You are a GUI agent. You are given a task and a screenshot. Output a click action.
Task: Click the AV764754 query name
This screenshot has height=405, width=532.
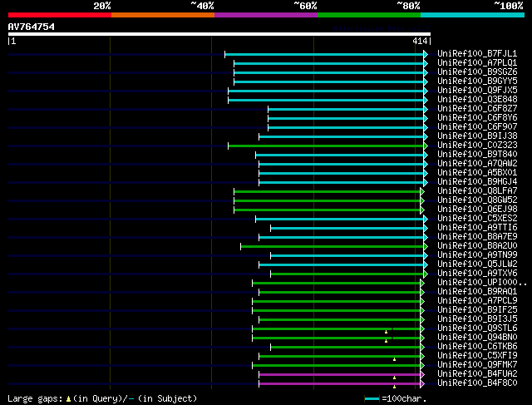32,27
